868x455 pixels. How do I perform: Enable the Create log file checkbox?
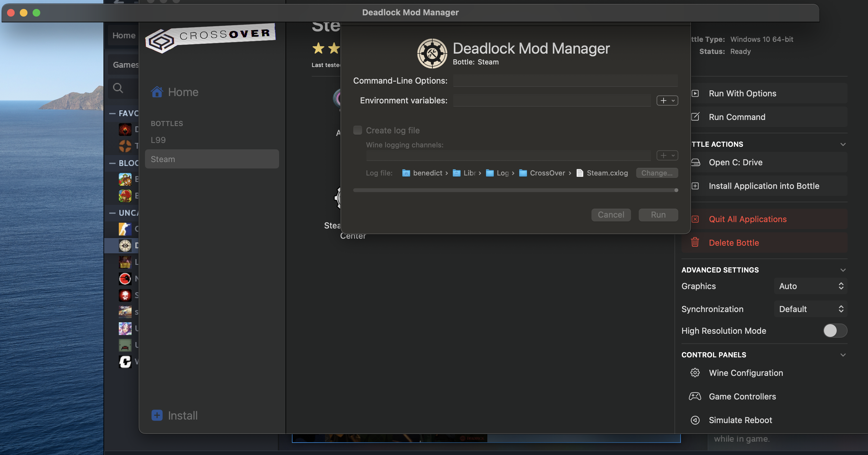click(357, 130)
